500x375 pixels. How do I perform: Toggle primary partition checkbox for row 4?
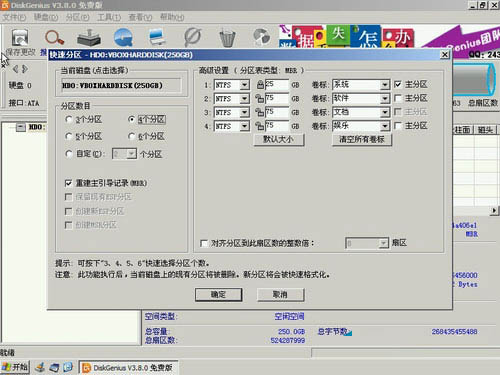click(398, 126)
